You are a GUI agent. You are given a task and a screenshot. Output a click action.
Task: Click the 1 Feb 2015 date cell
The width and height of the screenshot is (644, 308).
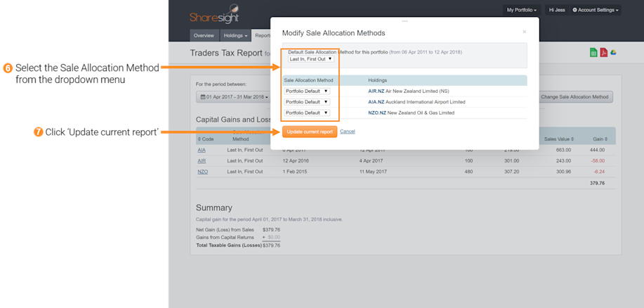(294, 172)
